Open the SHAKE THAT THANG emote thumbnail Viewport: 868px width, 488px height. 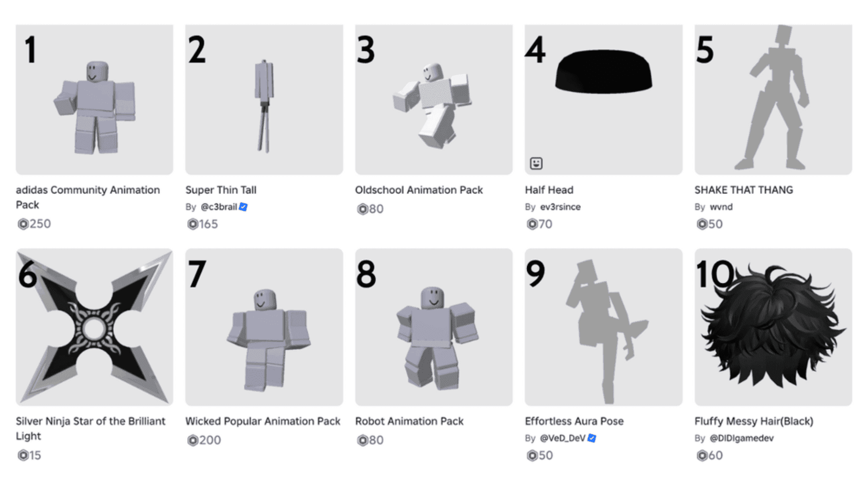click(x=773, y=100)
